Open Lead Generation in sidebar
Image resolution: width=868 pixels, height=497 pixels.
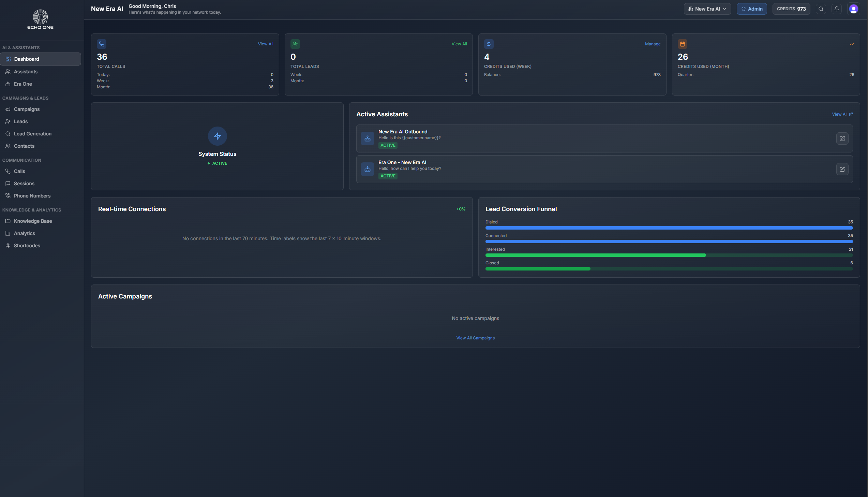pos(41,134)
